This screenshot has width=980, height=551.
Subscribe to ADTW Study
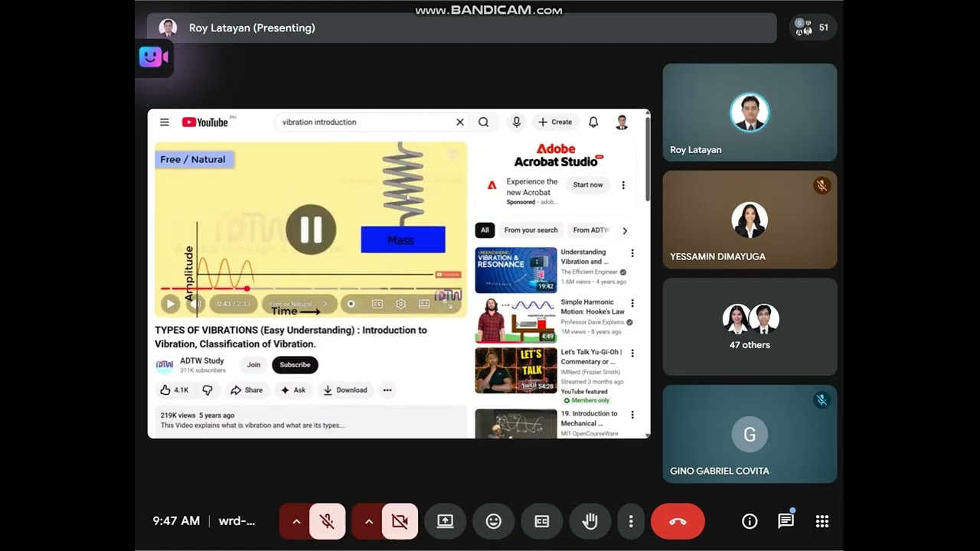[x=295, y=365]
